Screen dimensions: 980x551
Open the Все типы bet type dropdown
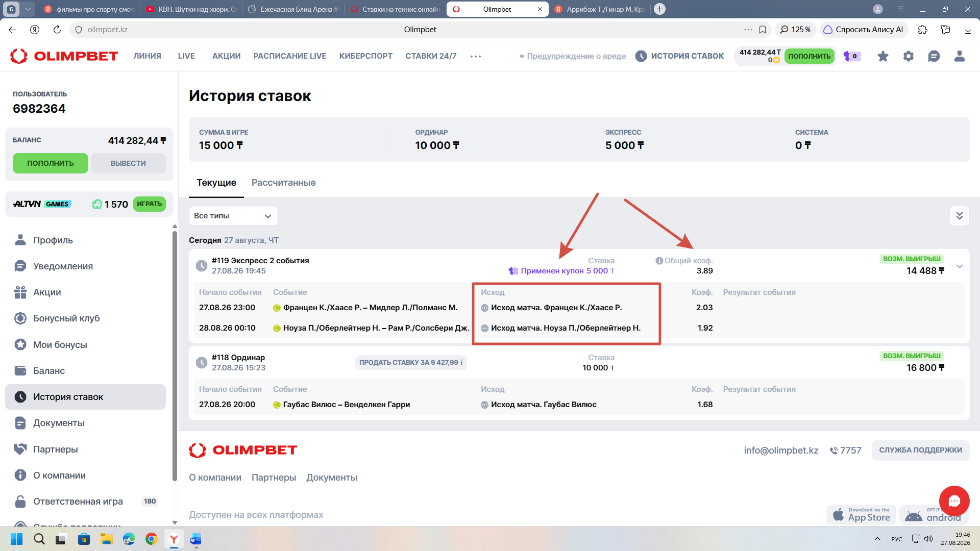233,216
